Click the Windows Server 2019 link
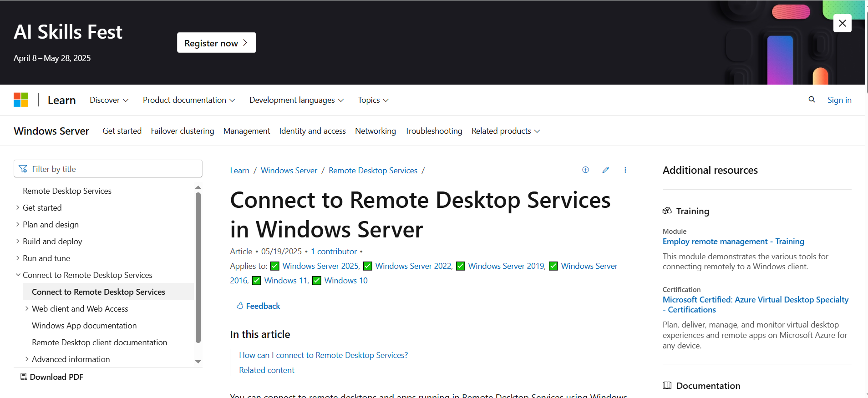The image size is (868, 398). 507,266
